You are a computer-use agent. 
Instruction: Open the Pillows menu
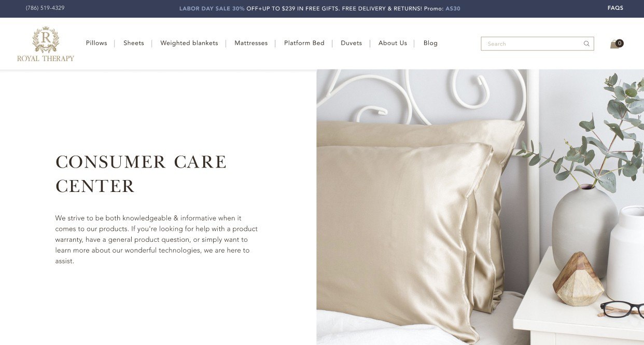[x=96, y=43]
